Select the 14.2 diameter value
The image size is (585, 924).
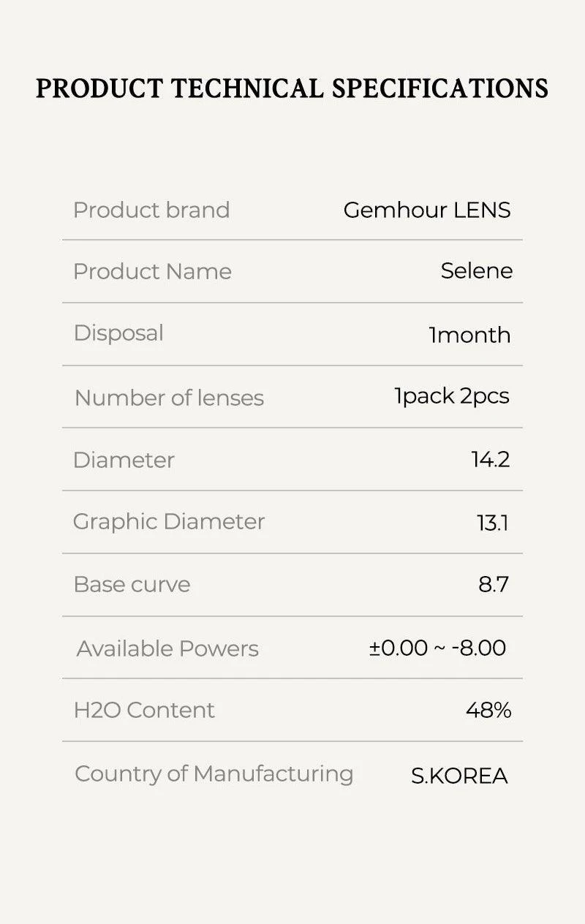tap(490, 459)
